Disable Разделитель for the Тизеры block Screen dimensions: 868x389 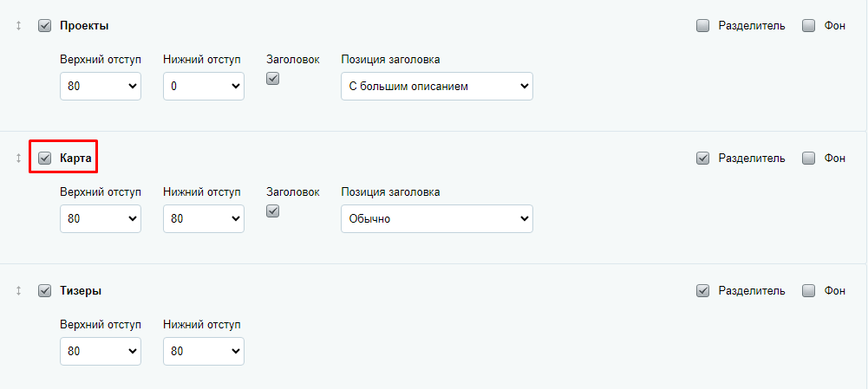(702, 290)
